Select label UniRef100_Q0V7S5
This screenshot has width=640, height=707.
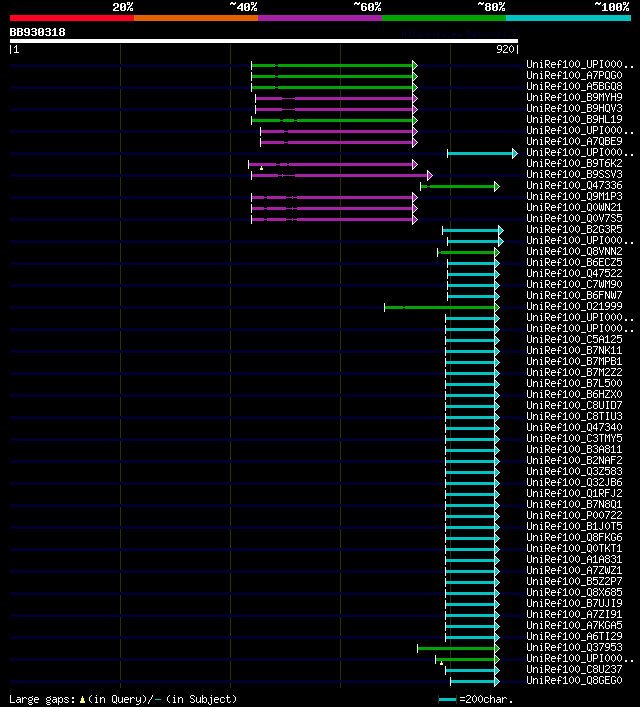pos(574,218)
